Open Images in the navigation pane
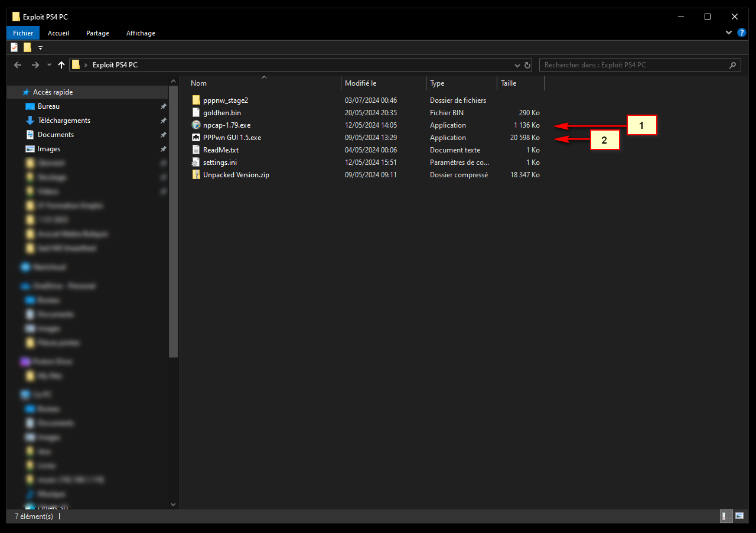 [49, 149]
